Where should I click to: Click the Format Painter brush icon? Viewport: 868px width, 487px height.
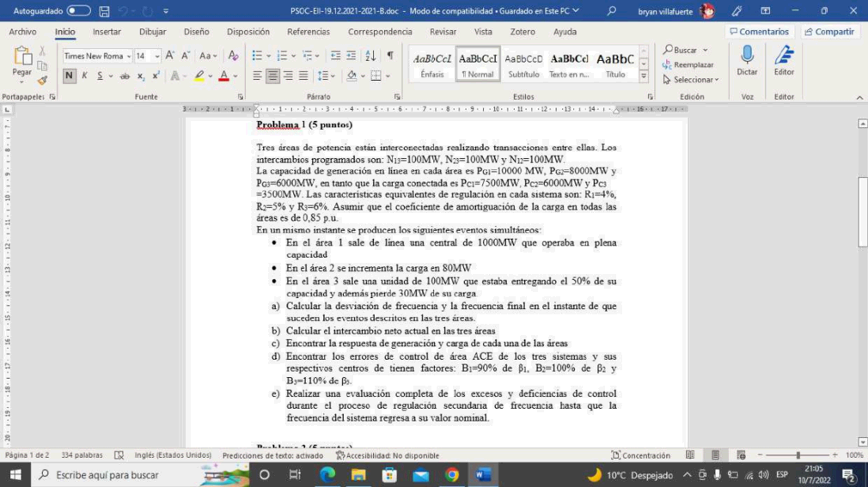coord(42,81)
